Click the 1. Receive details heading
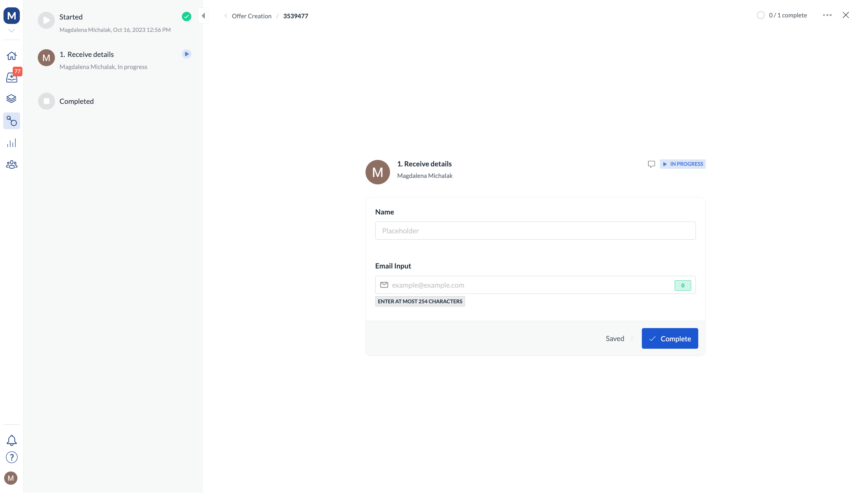This screenshot has height=493, width=868. [x=424, y=164]
